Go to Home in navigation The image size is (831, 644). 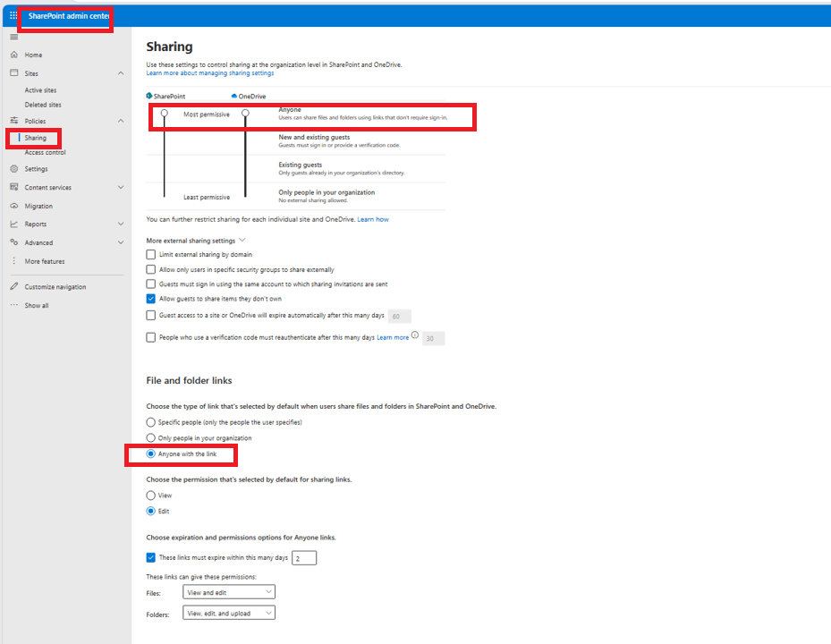click(x=33, y=55)
